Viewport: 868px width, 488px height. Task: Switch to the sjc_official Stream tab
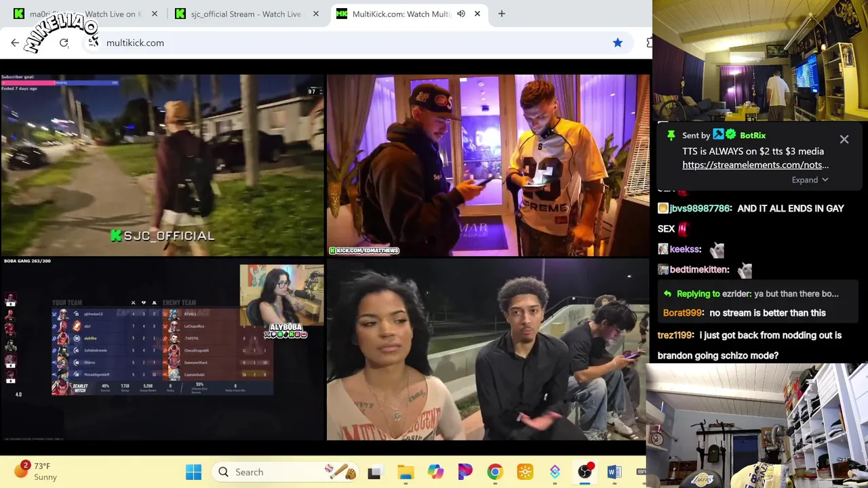248,14
